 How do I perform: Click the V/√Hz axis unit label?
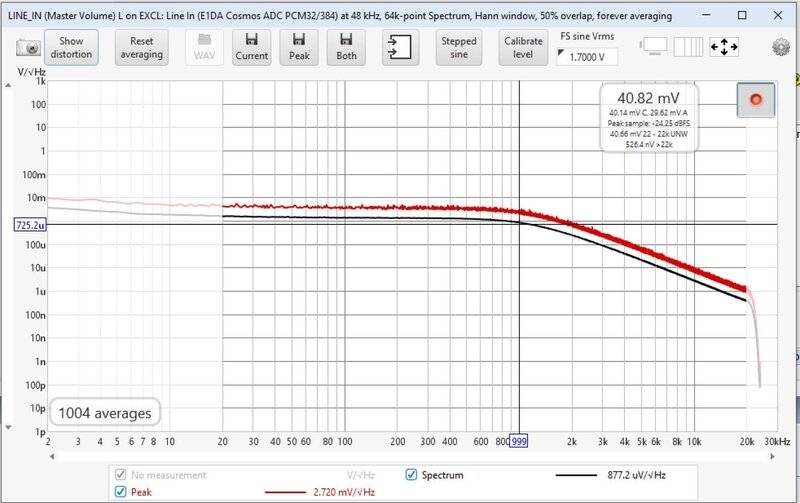pyautogui.click(x=32, y=72)
